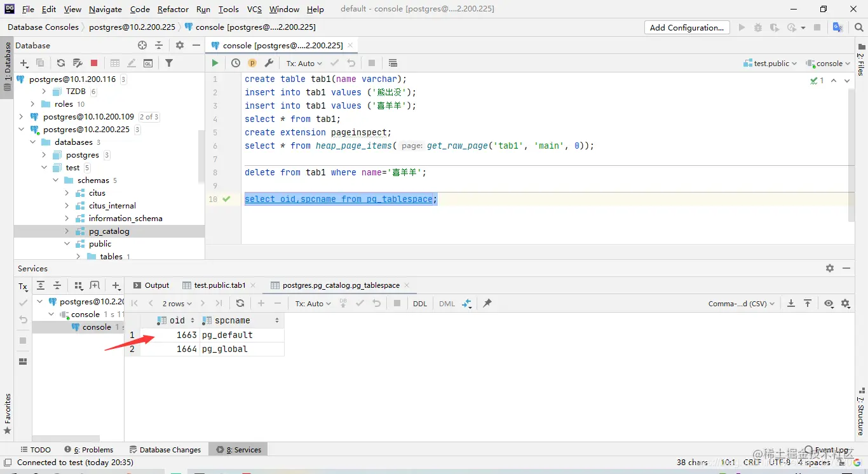Click the orange P parameters icon
Viewport: 868px width, 474px height.
click(x=252, y=63)
